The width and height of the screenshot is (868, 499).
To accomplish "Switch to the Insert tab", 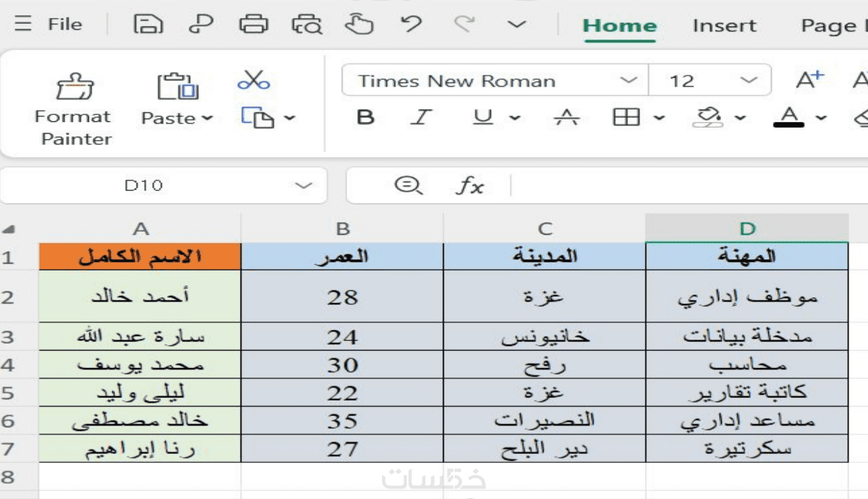I will (x=724, y=26).
